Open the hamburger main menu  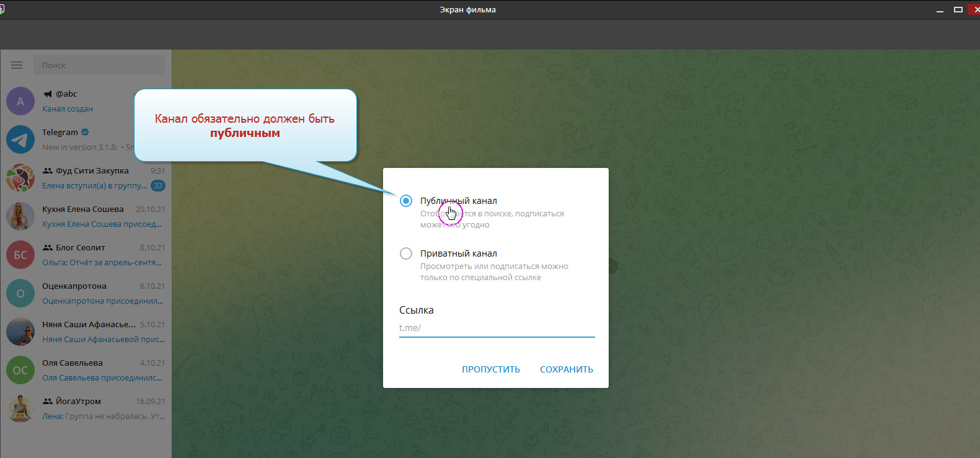pyautogui.click(x=17, y=65)
